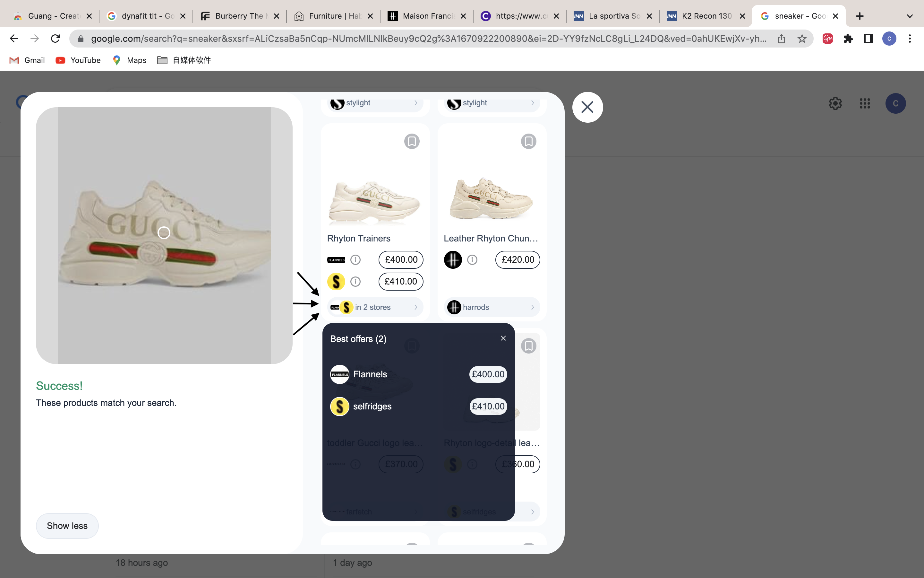924x578 pixels.
Task: Click the £410.00 price in Best offers
Action: click(x=488, y=406)
